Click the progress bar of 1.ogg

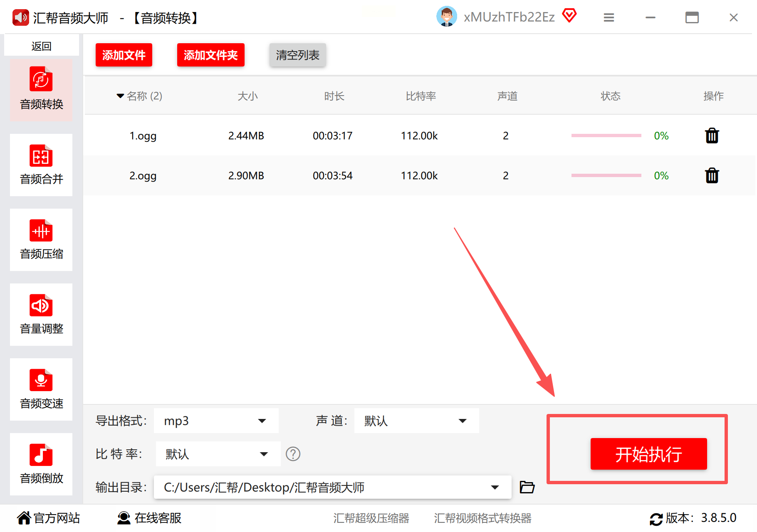point(606,135)
